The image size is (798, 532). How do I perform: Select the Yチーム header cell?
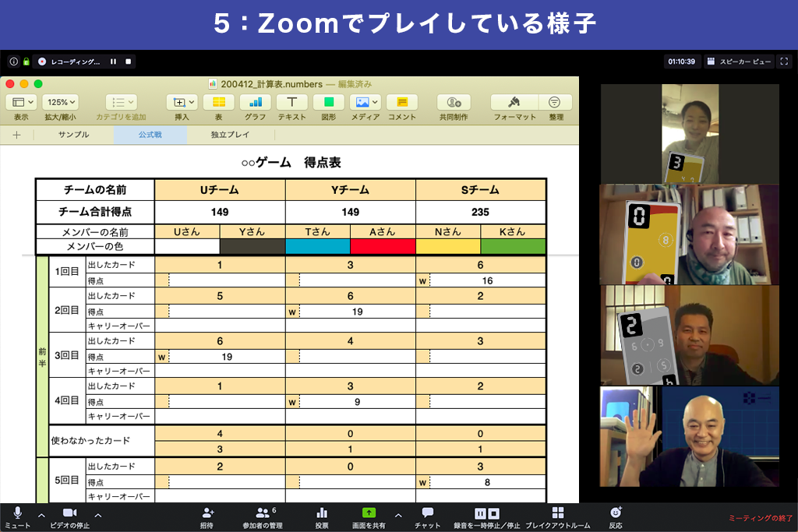[x=350, y=190]
